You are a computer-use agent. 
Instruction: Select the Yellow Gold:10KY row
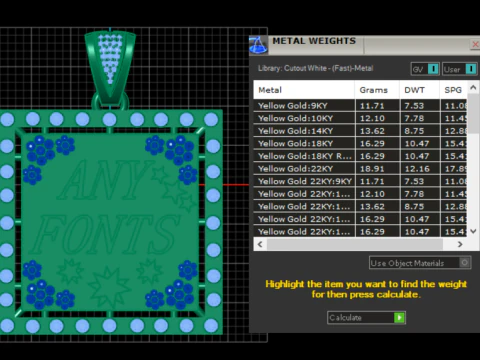tap(360, 118)
